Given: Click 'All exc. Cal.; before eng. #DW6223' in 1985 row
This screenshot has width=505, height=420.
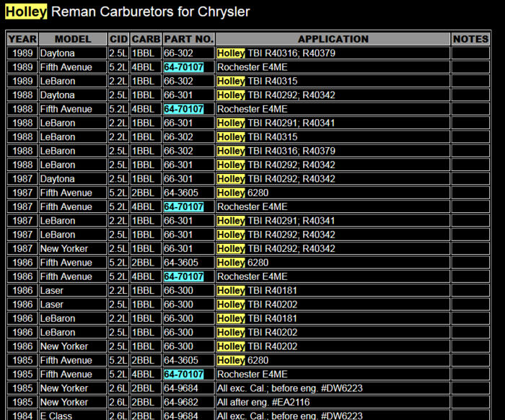Looking at the screenshot, I should pyautogui.click(x=290, y=388).
